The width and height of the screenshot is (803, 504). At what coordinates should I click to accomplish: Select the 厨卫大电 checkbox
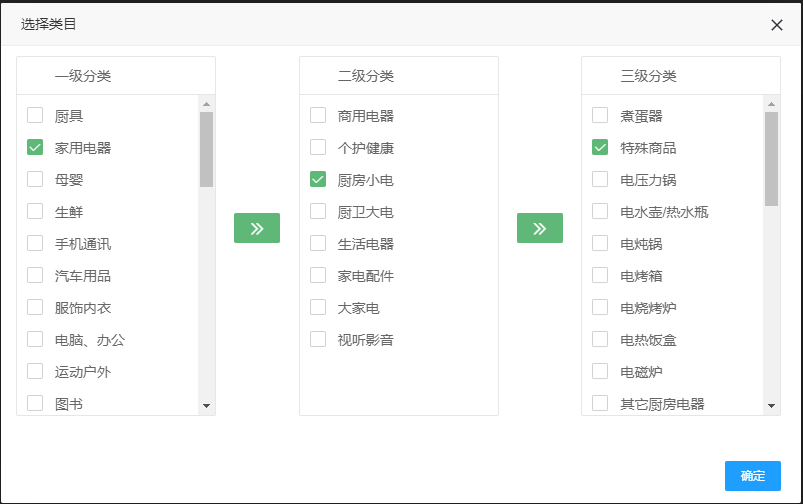tap(318, 211)
